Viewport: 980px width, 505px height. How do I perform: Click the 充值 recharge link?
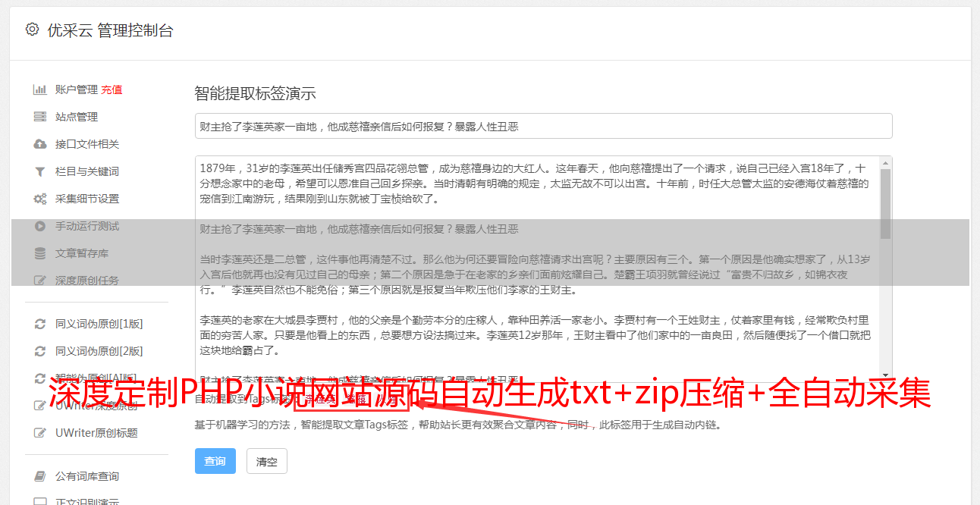click(x=112, y=89)
